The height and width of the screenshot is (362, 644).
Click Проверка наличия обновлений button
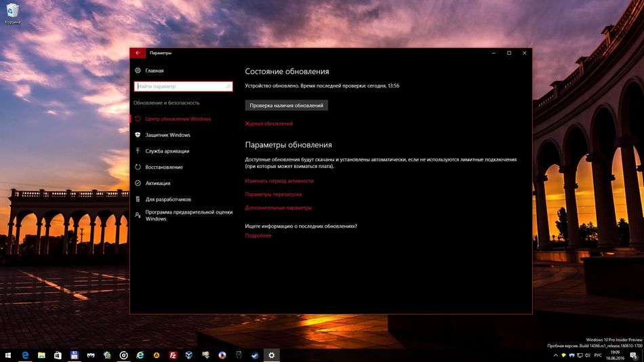[286, 105]
